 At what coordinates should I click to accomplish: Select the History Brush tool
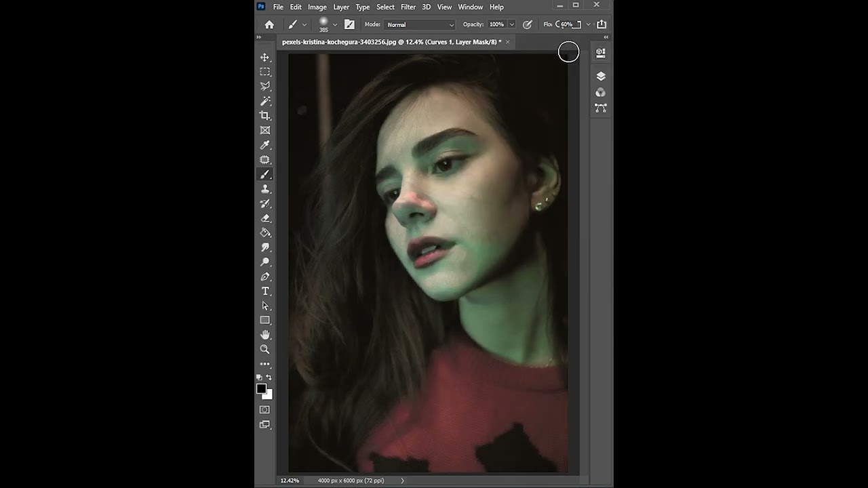click(265, 203)
